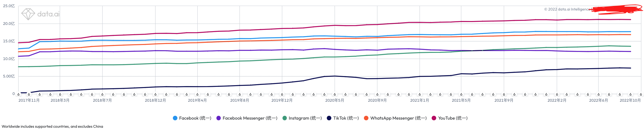Select the 2022年10月 x-axis label
644x133 pixels.
pos(630,100)
